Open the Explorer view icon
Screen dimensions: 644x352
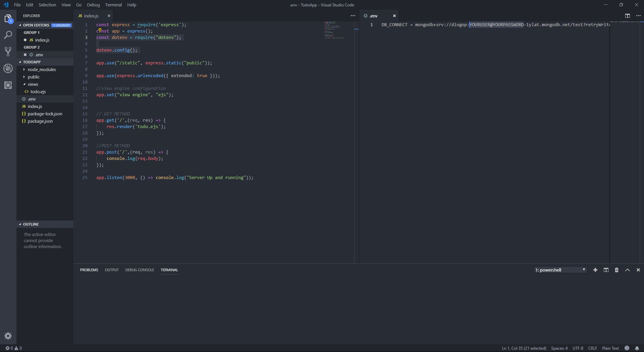click(8, 18)
